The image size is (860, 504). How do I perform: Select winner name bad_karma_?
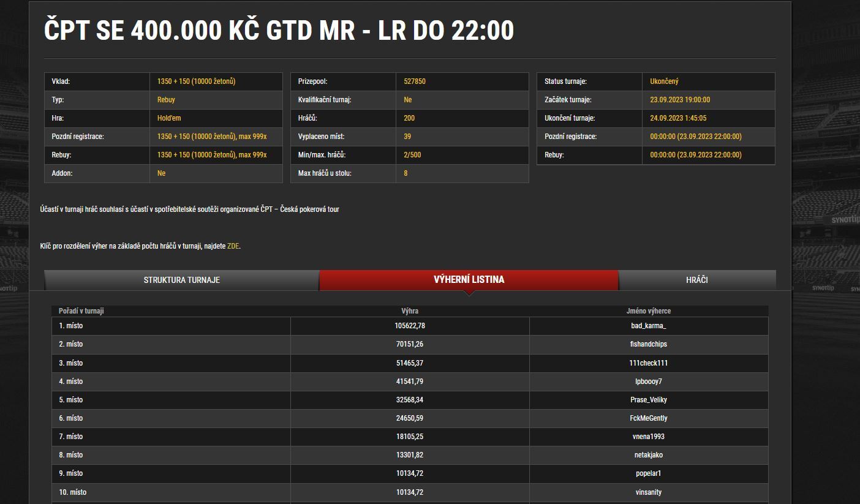(x=649, y=326)
